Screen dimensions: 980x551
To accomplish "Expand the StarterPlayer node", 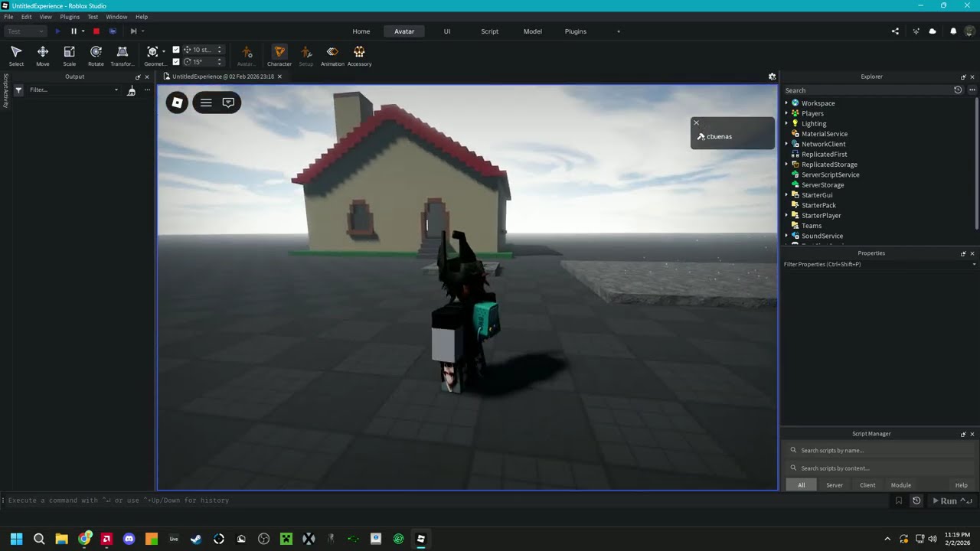I will pyautogui.click(x=786, y=216).
